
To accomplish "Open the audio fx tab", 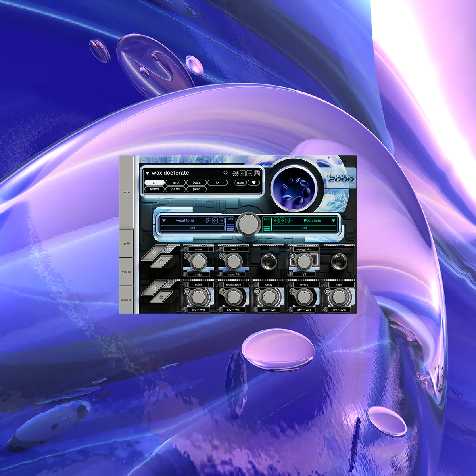I will (126, 300).
